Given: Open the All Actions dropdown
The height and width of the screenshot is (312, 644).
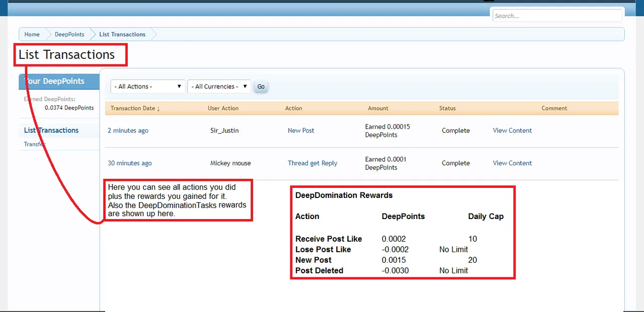Looking at the screenshot, I should [x=147, y=86].
